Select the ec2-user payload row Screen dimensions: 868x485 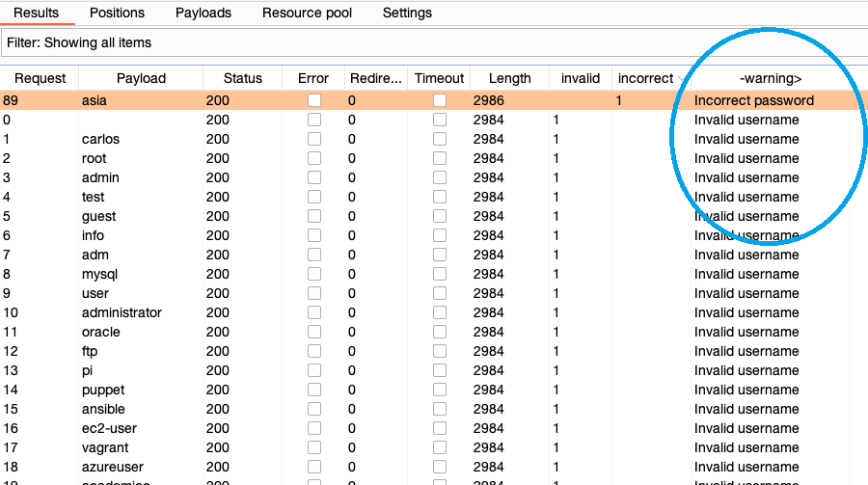(x=434, y=428)
